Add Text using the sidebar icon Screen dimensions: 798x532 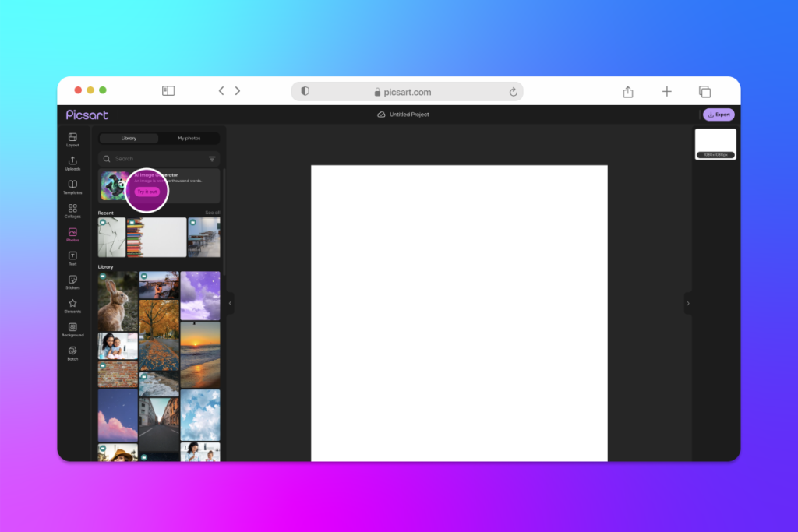(x=72, y=258)
